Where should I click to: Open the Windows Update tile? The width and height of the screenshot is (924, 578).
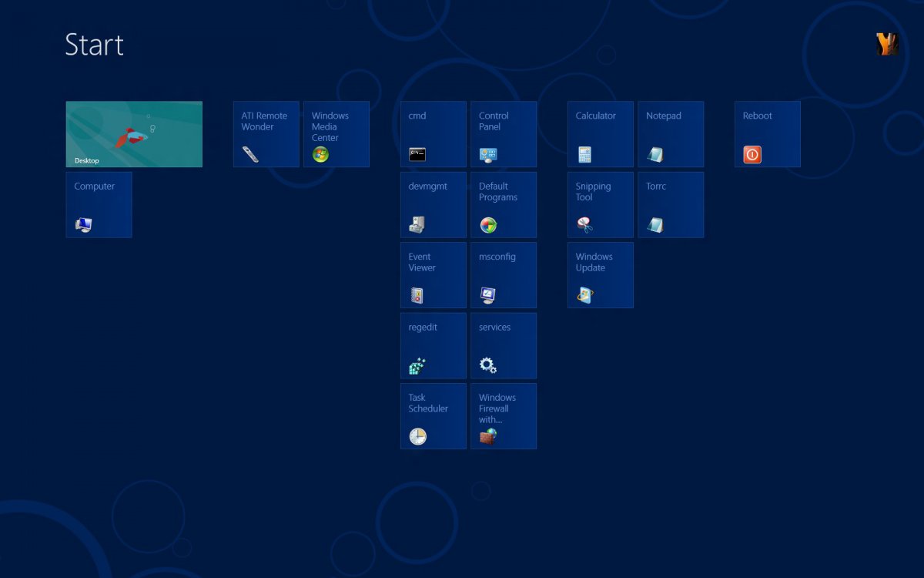coord(600,275)
